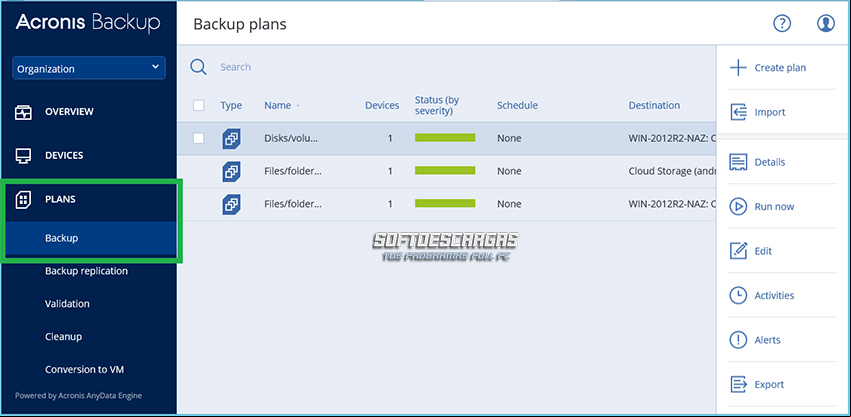
Task: Click the Overview dashboard icon
Action: coord(23,112)
